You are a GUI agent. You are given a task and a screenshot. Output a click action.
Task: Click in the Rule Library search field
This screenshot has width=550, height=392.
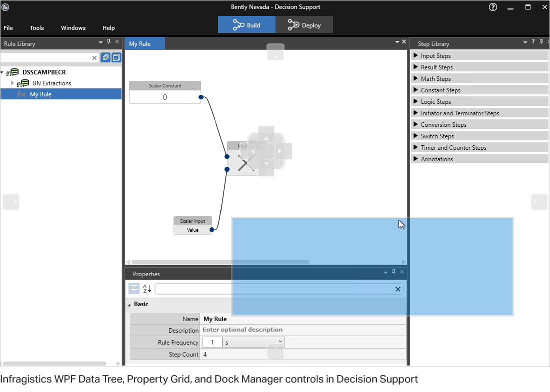click(x=45, y=58)
